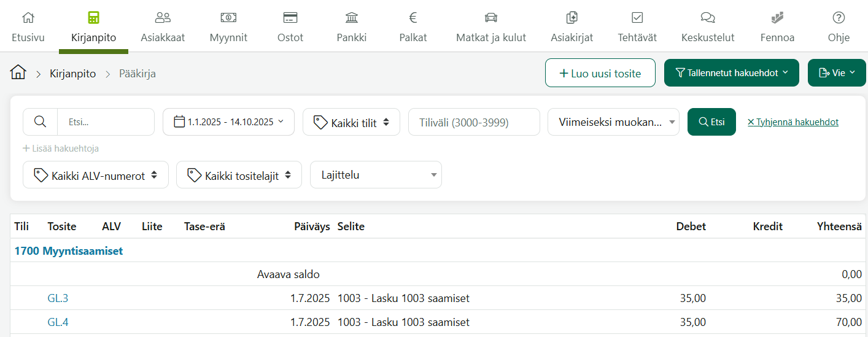Expand the Lajittelu sorting dropdown
Viewport: 868px width, 337px height.
click(376, 175)
